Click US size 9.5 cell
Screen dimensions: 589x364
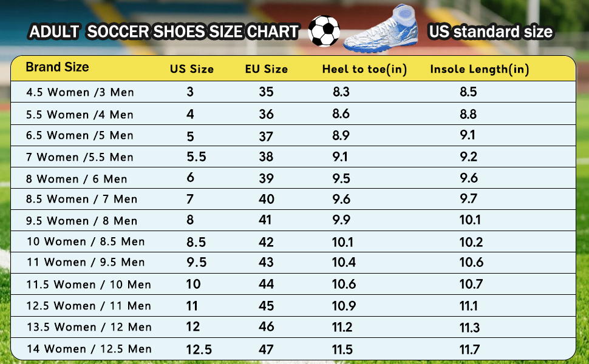197,262
